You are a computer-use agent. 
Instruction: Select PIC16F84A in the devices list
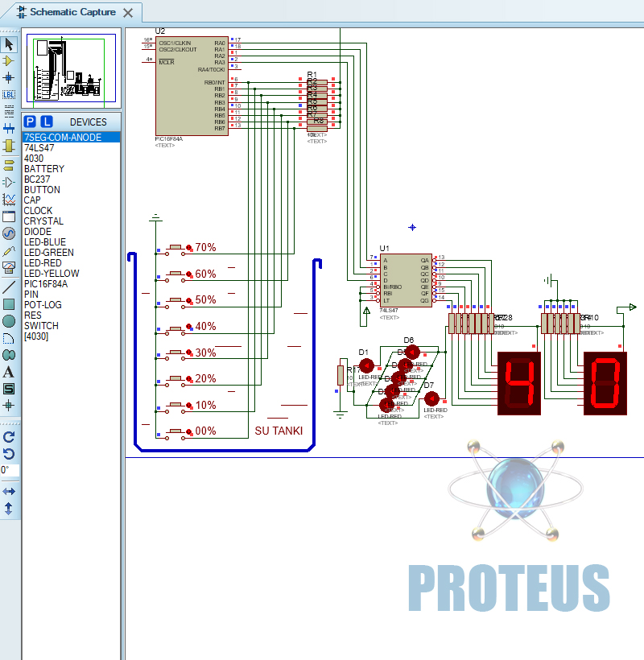(46, 284)
